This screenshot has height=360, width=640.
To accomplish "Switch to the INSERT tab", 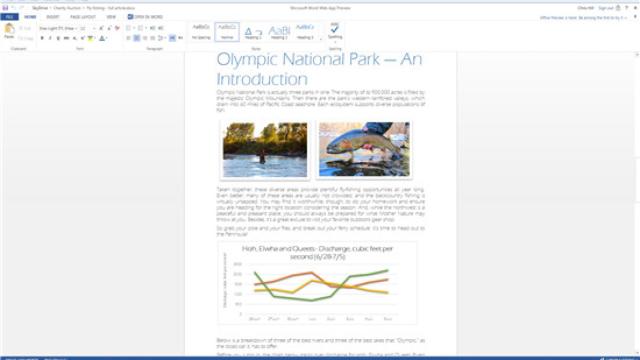I will click(x=53, y=17).
